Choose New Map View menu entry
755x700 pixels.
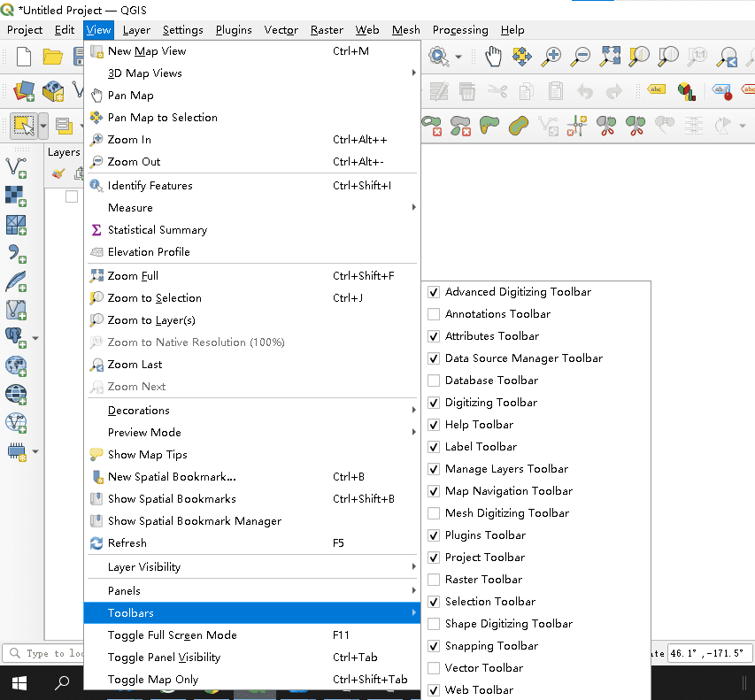[252, 51]
